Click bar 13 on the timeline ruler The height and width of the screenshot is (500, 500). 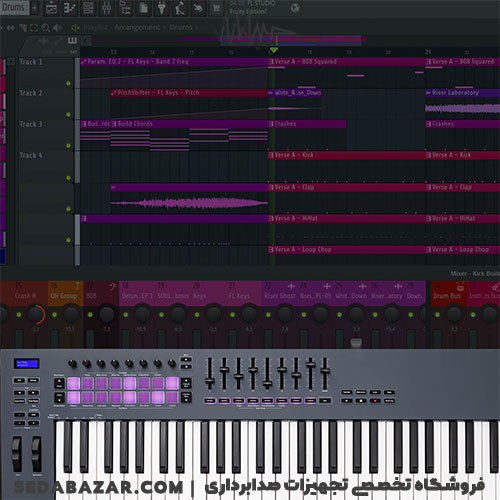click(x=113, y=52)
